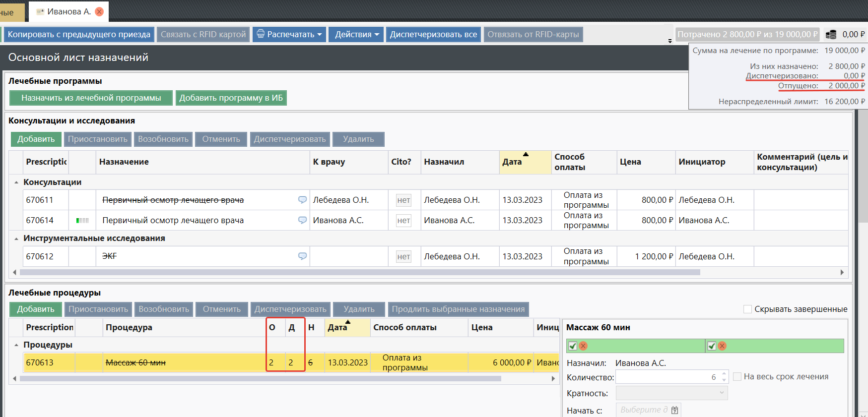Click the red cancel icon in first massage session
Viewport: 868px width, 417px height.
pyautogui.click(x=583, y=346)
